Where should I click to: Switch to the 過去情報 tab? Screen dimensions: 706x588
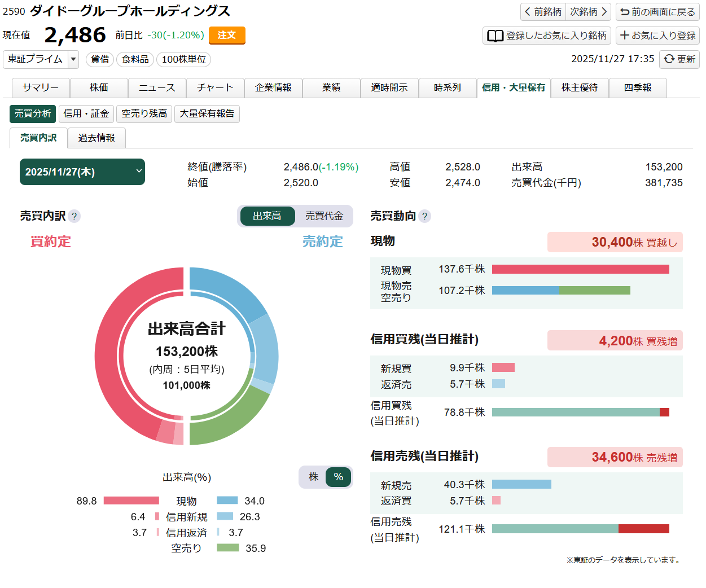(x=97, y=138)
